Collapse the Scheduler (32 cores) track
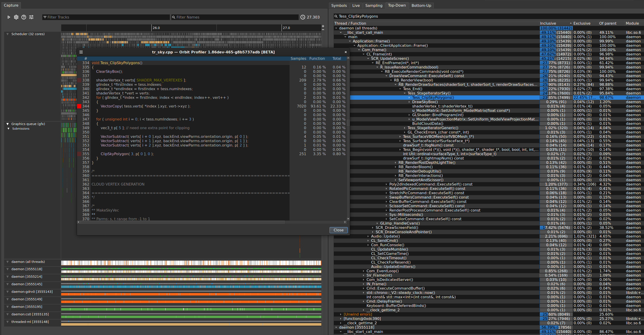The image size is (644, 335). (x=7, y=34)
